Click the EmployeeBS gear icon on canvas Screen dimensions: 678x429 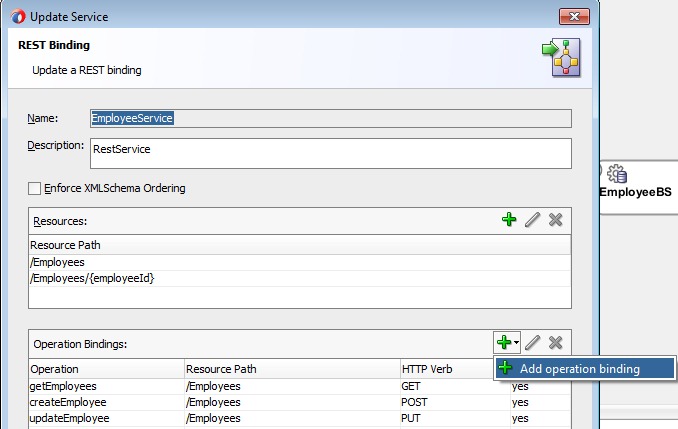tap(617, 173)
